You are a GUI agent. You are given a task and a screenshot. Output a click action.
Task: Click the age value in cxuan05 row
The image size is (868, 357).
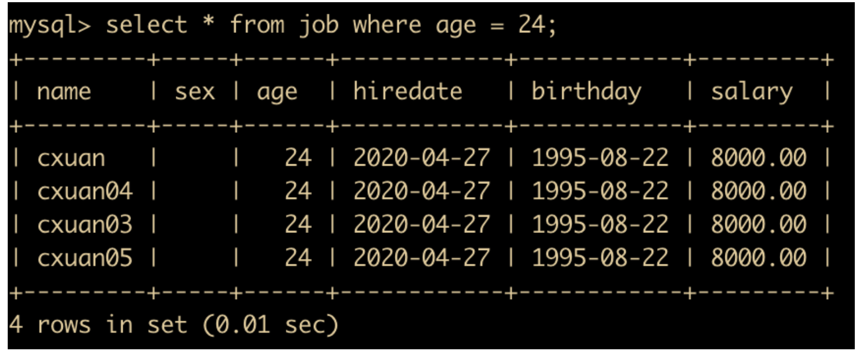[x=298, y=258]
